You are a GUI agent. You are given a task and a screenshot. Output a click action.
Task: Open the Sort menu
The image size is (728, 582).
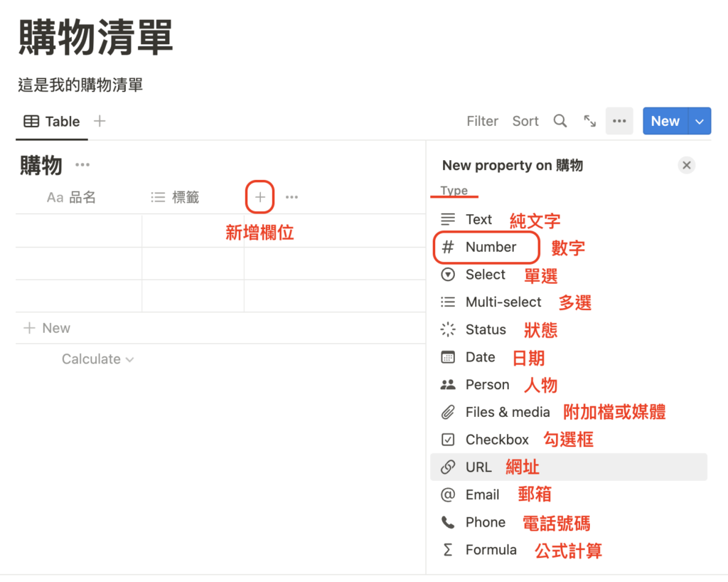(525, 121)
